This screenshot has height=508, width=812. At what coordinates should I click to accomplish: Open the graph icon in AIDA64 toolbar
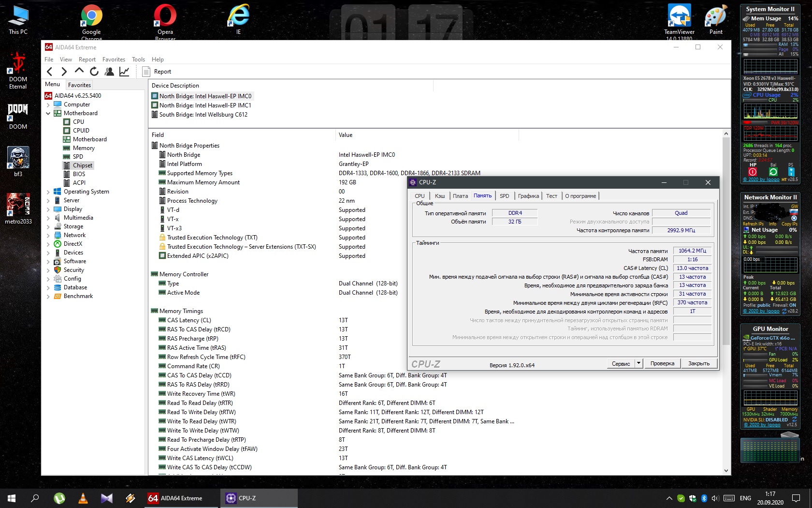tap(124, 72)
